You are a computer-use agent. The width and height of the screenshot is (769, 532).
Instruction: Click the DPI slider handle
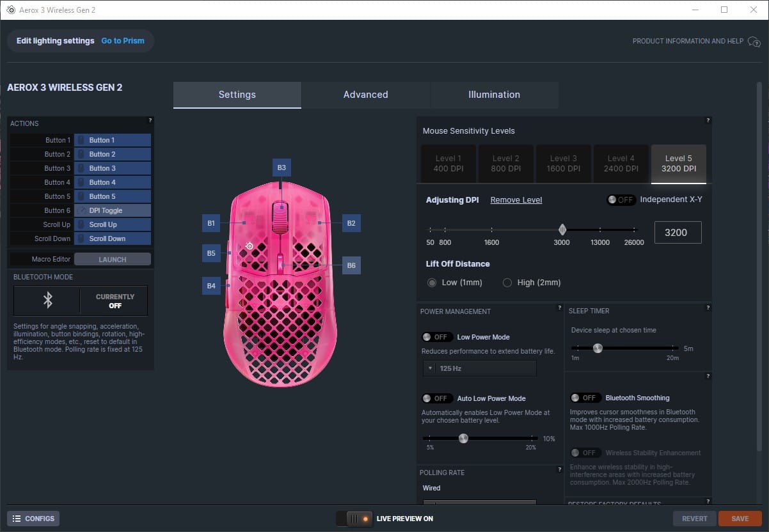[x=562, y=230]
